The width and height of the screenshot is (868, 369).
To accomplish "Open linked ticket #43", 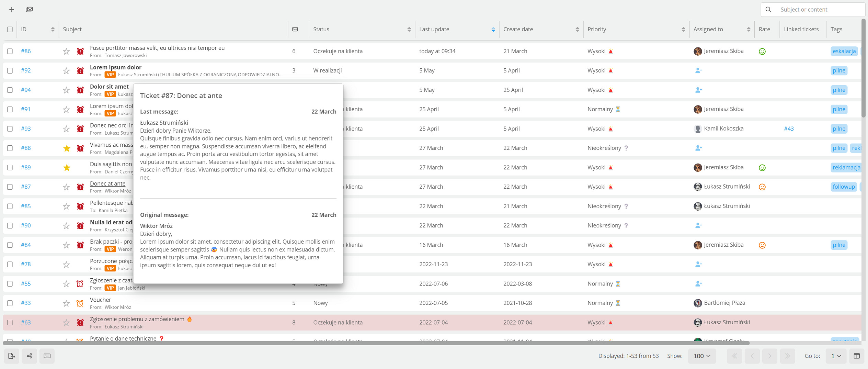I will click(x=789, y=128).
